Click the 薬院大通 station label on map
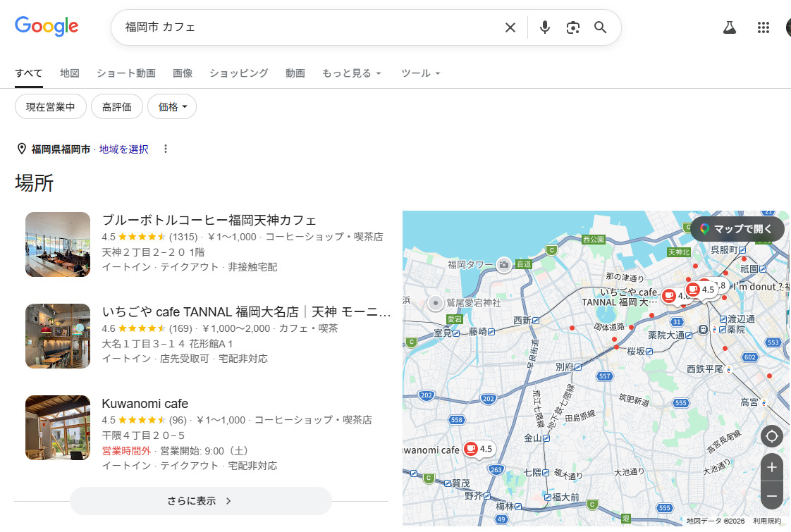The width and height of the screenshot is (791, 532). tap(666, 335)
